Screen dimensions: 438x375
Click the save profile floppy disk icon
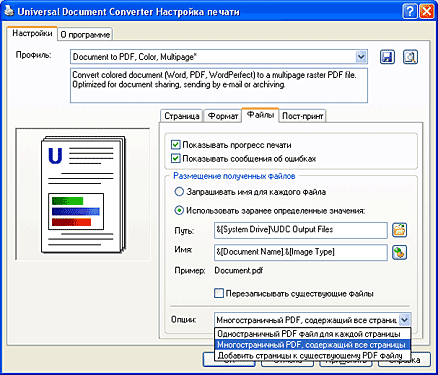[x=387, y=57]
